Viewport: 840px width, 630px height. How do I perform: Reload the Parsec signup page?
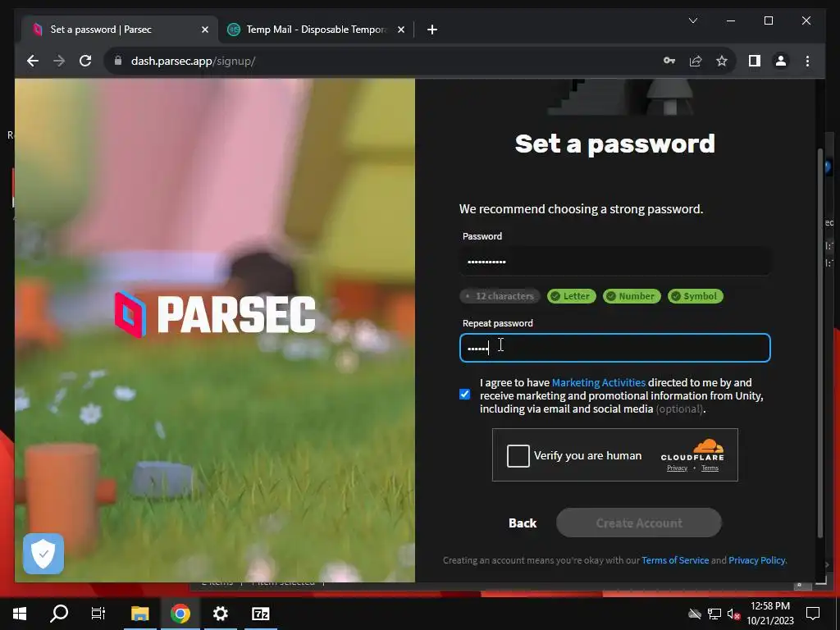85,61
